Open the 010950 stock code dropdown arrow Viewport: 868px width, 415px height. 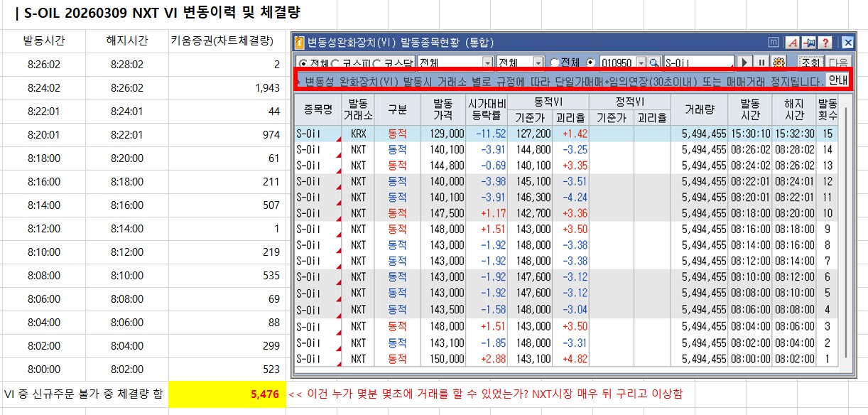pyautogui.click(x=642, y=63)
